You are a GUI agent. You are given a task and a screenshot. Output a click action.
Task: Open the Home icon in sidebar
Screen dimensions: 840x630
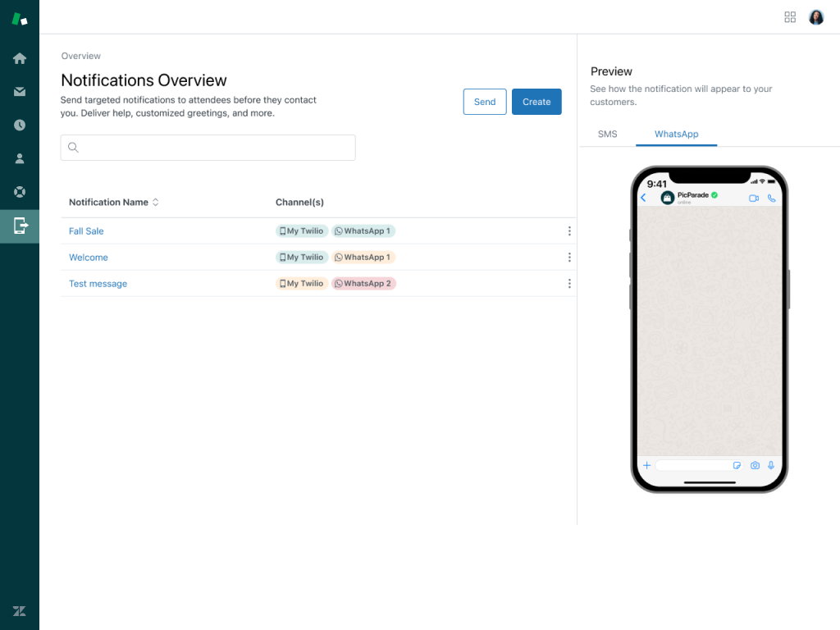click(20, 58)
